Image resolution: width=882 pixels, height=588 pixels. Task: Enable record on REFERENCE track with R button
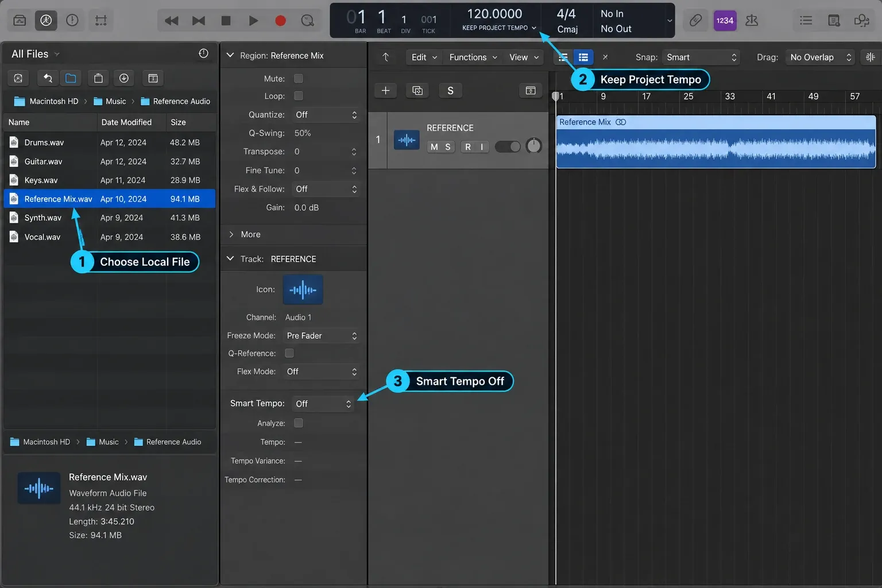(x=468, y=147)
